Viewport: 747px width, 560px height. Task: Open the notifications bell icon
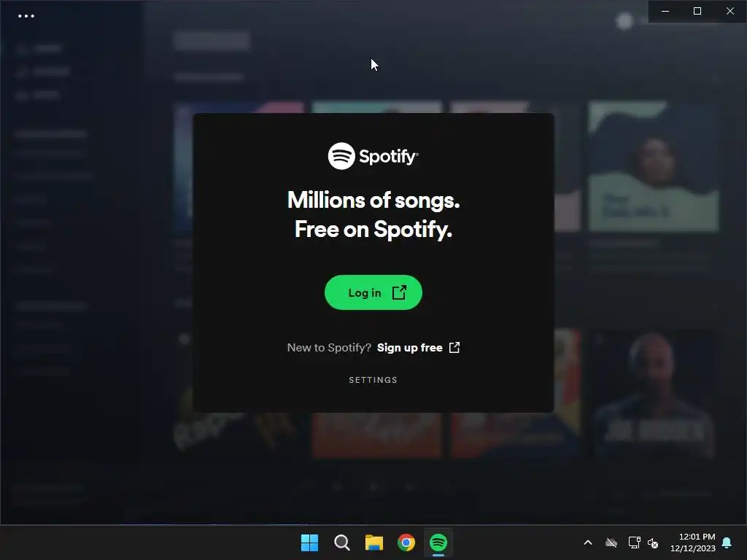(x=727, y=542)
